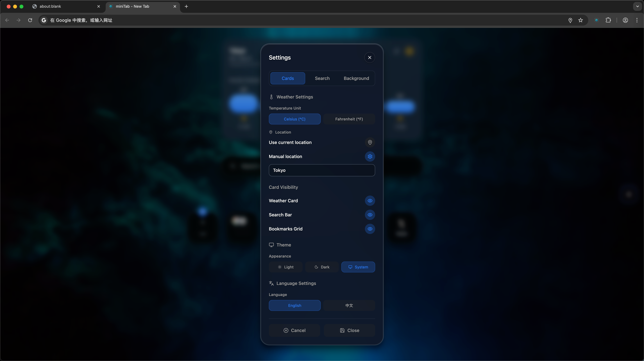Reload the page
The image size is (644, 361).
[x=30, y=20]
